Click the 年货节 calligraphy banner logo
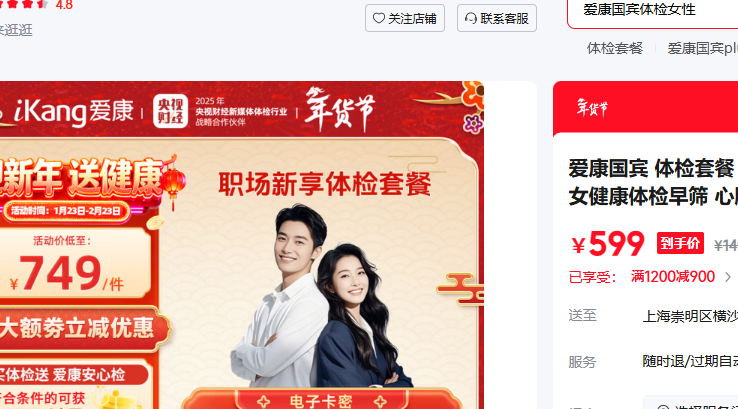 (339, 110)
